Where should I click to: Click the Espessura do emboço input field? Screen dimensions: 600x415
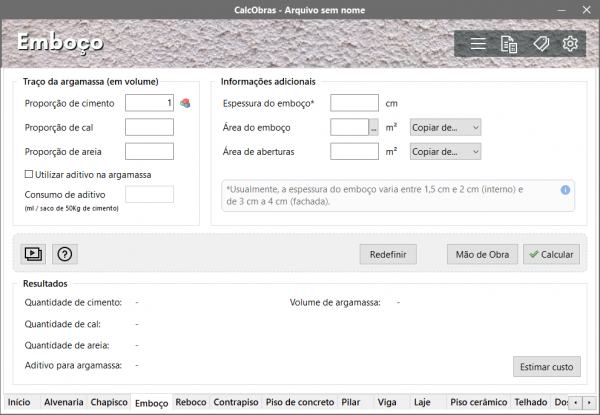[x=354, y=103]
